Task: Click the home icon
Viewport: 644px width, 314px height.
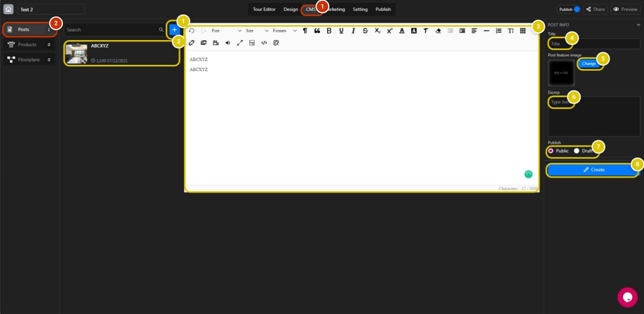Action: point(9,9)
